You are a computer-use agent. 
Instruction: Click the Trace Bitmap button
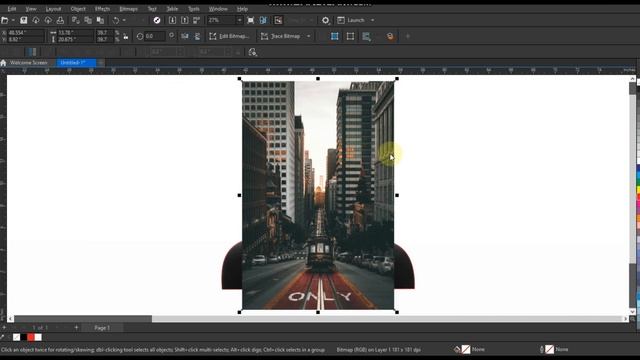[281, 36]
